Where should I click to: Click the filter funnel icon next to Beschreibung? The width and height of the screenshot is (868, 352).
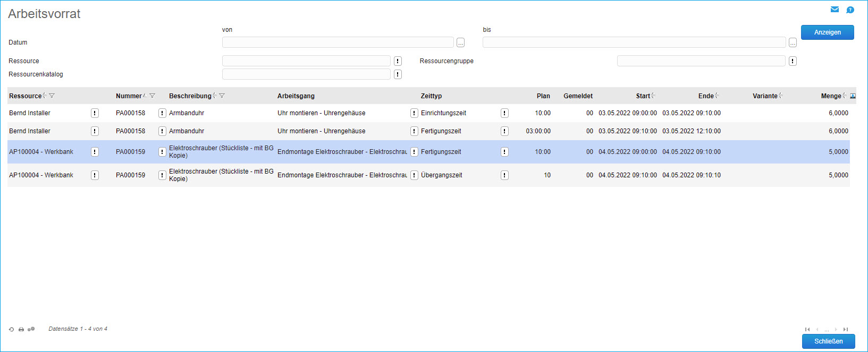point(222,96)
